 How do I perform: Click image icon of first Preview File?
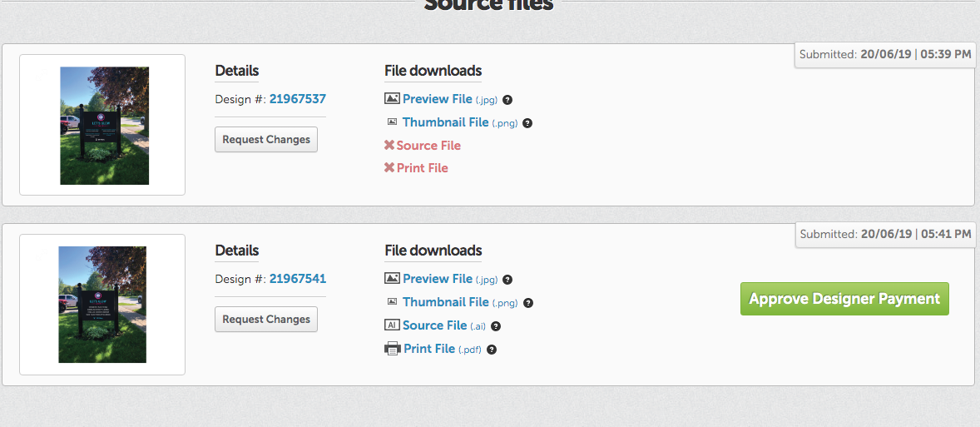(392, 98)
